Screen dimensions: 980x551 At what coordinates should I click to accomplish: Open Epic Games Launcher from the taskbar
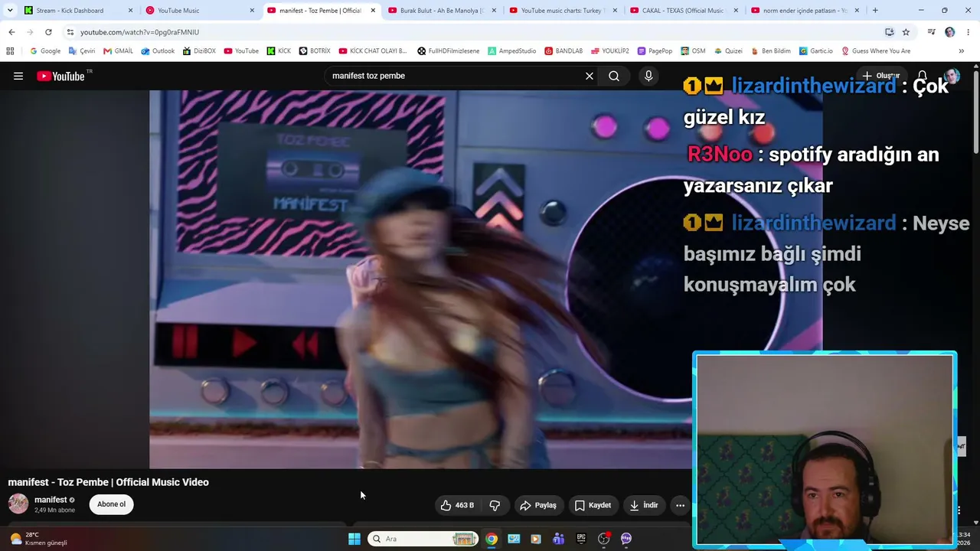point(581,539)
